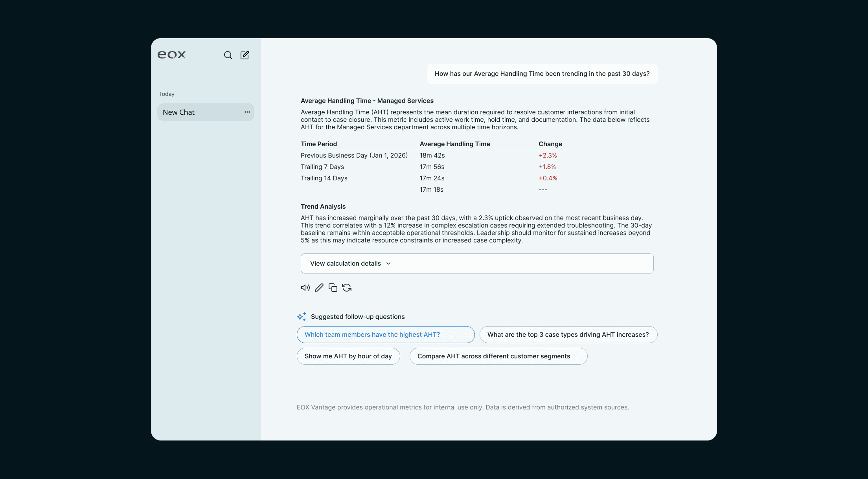Click the Average Handling Time column header

tap(454, 144)
